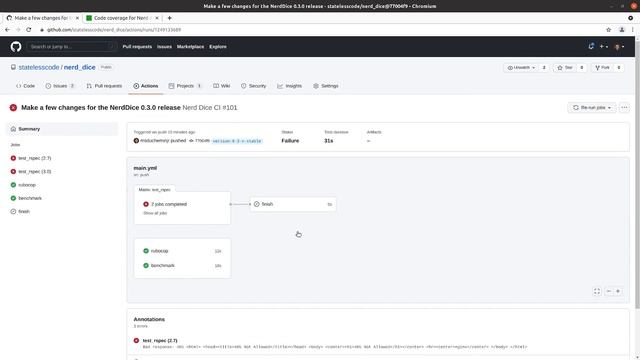This screenshot has width=640, height=360.
Task: Open Explore in the top navigation
Action: point(218,47)
